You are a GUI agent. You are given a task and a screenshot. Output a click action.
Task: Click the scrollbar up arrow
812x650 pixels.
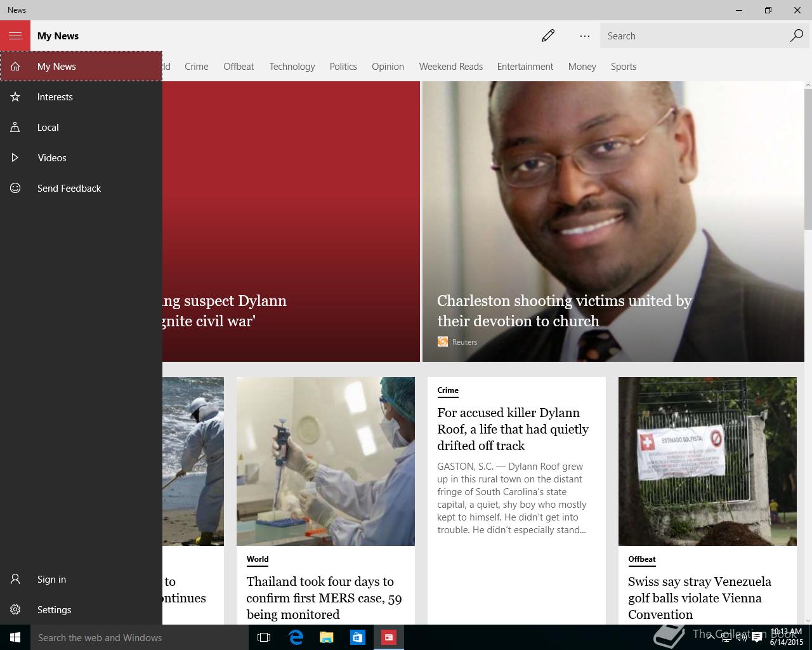[808, 85]
